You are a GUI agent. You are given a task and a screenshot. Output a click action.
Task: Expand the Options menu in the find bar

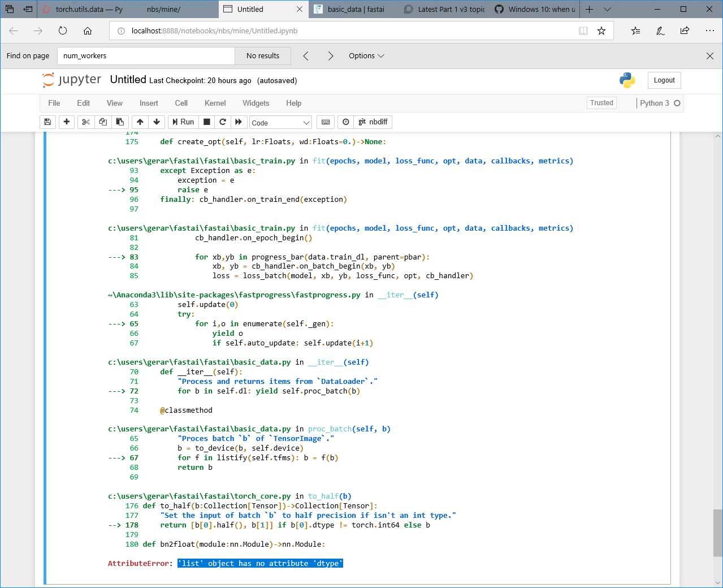(x=366, y=55)
